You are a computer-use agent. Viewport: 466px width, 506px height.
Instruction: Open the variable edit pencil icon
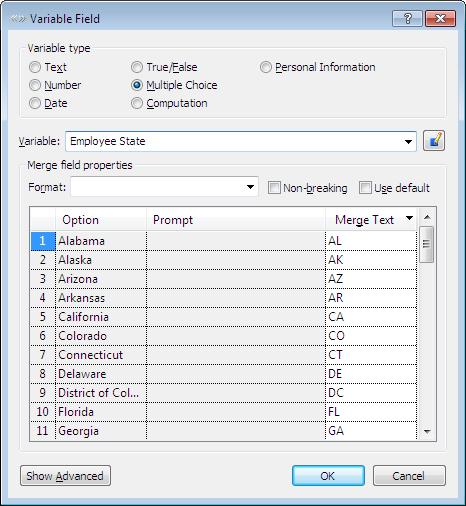click(x=434, y=141)
